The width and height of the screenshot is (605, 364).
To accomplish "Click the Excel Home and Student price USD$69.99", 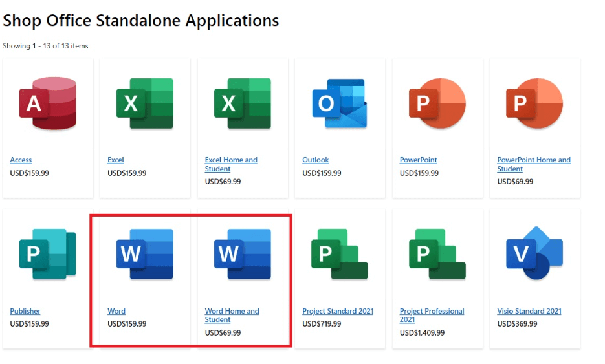I will 223,182.
